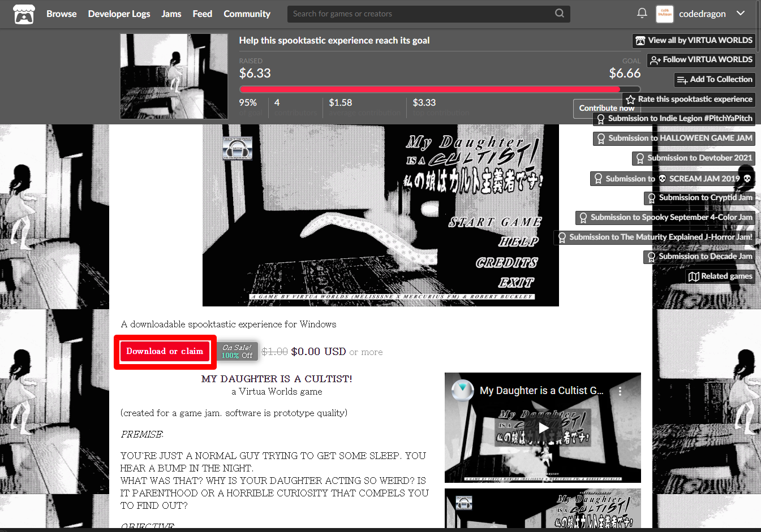Viewport: 761px width, 532px height.
Task: Click the goal amount $6.66
Action: click(625, 73)
